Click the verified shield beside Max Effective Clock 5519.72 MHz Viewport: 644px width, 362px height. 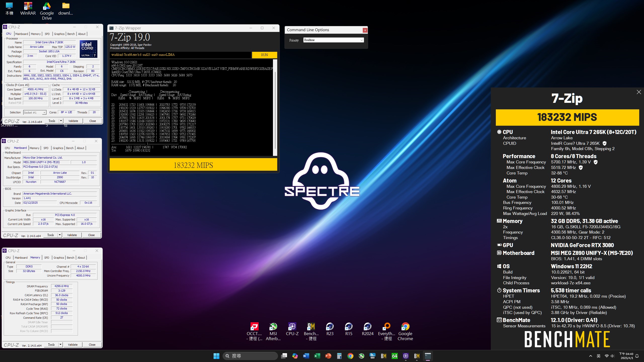[x=581, y=167]
